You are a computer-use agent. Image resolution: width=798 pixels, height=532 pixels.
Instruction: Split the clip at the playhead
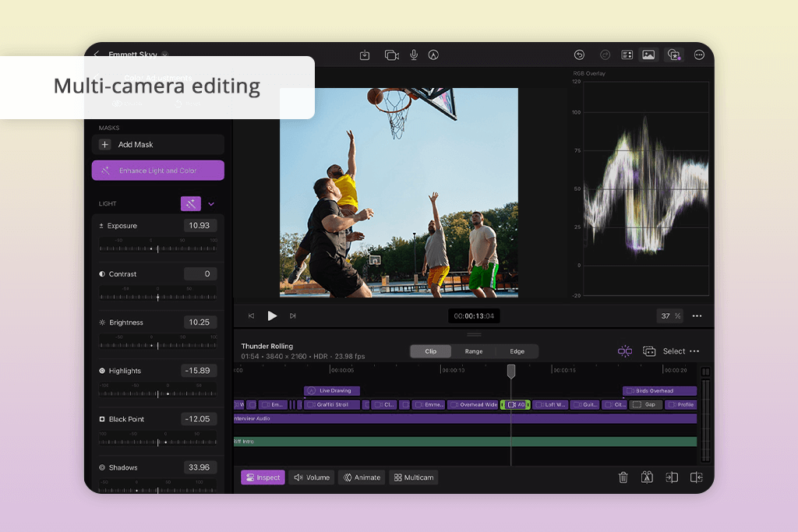pyautogui.click(x=647, y=477)
